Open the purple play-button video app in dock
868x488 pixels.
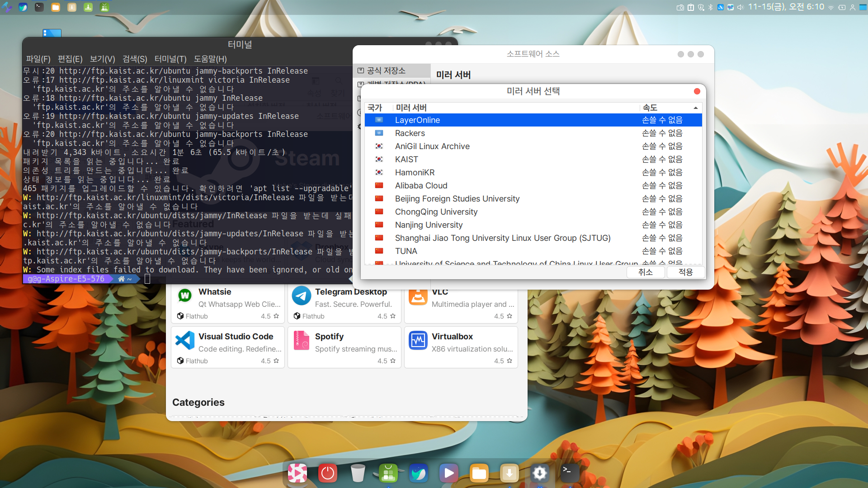(449, 473)
